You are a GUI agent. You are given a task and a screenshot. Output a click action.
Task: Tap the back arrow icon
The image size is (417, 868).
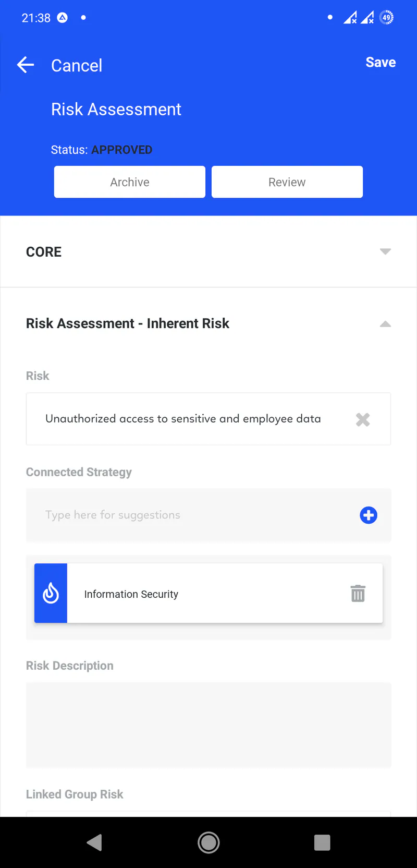26,65
